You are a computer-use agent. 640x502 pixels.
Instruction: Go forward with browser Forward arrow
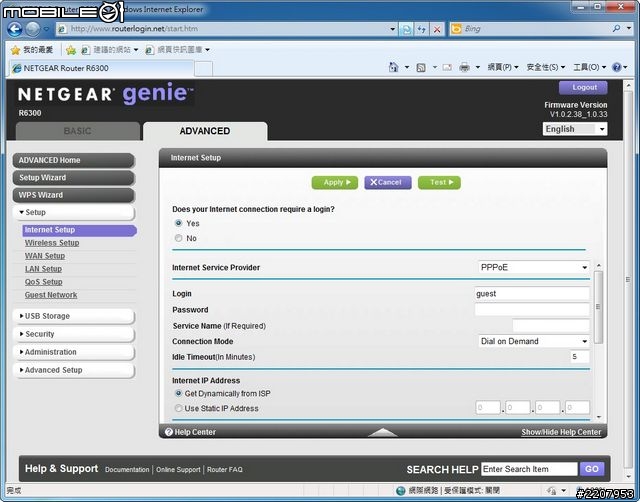click(x=33, y=29)
